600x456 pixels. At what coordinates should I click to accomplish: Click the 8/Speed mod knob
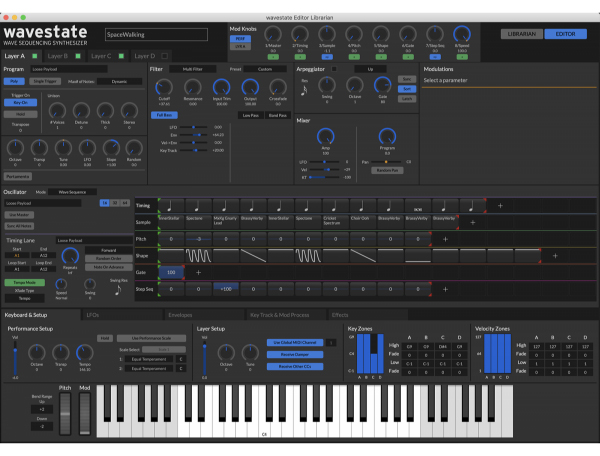click(462, 34)
